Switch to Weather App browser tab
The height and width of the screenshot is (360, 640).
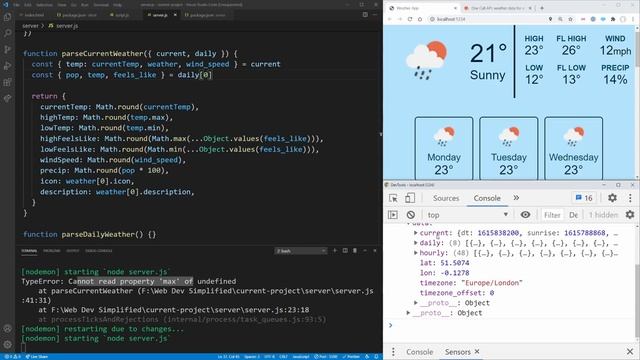pos(422,8)
